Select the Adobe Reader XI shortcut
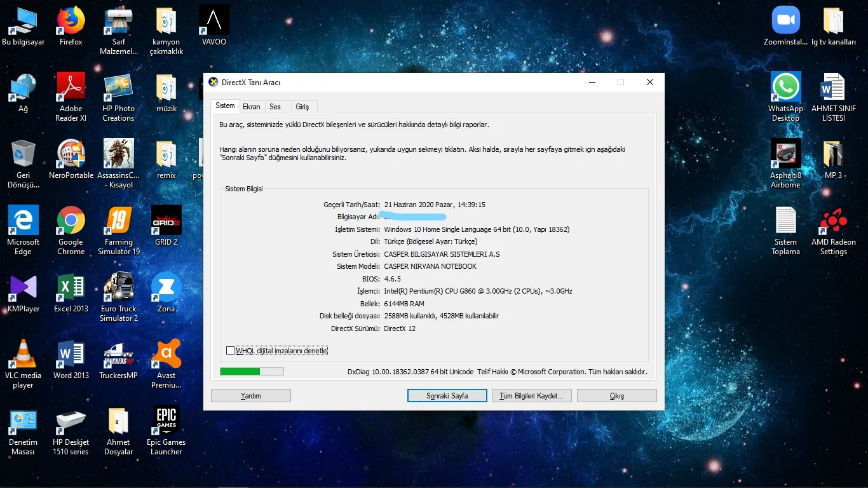 coord(71,98)
